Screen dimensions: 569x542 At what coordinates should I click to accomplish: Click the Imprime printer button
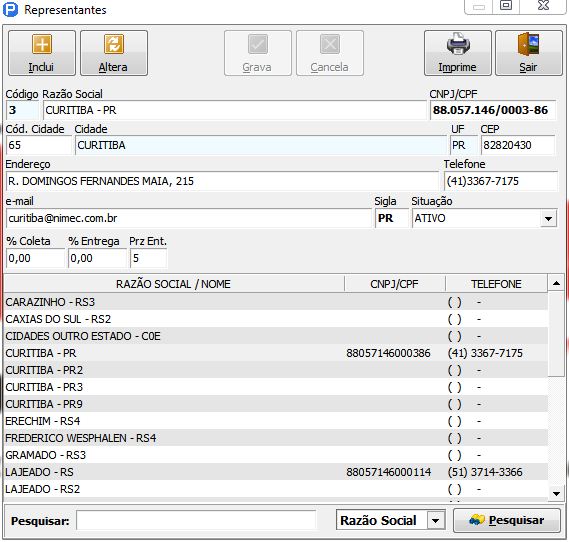click(x=458, y=53)
